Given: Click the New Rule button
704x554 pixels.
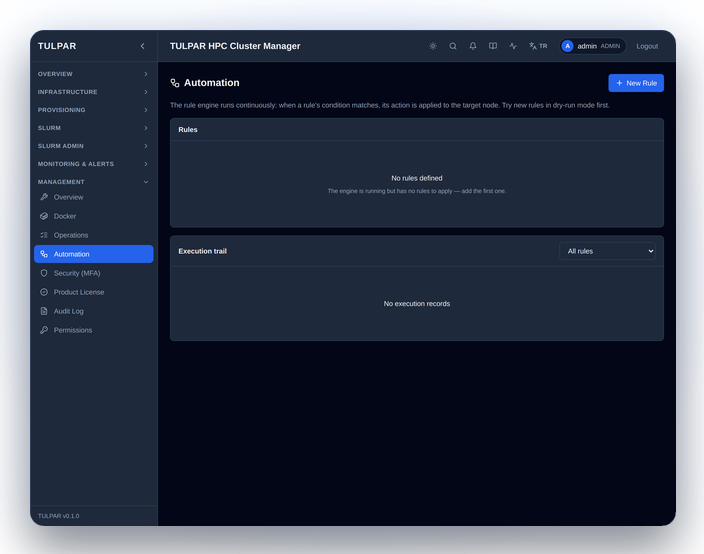Looking at the screenshot, I should click(x=636, y=83).
